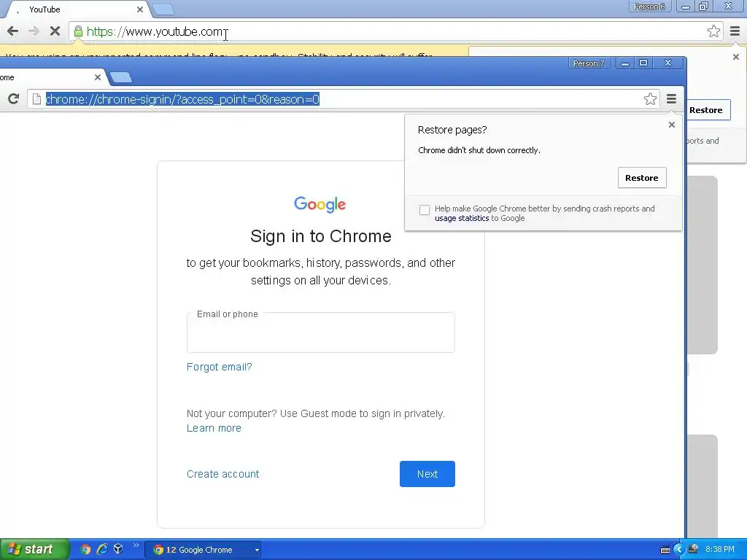Click the Create account link

pyautogui.click(x=223, y=474)
